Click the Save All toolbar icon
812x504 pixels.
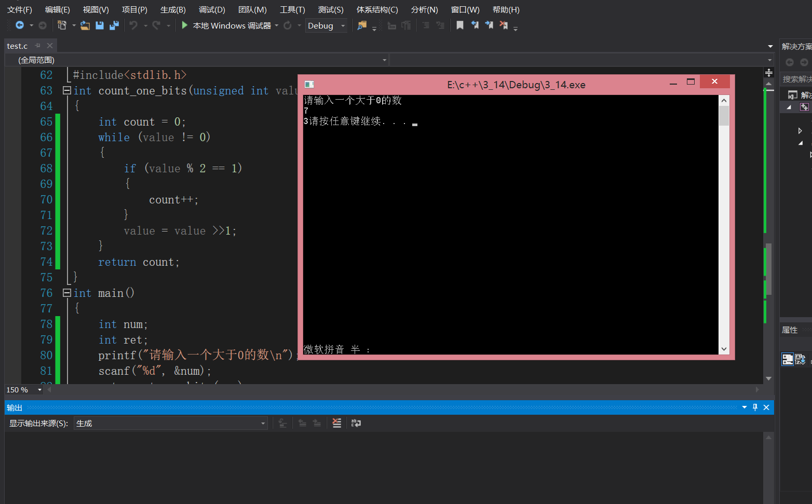coord(114,25)
